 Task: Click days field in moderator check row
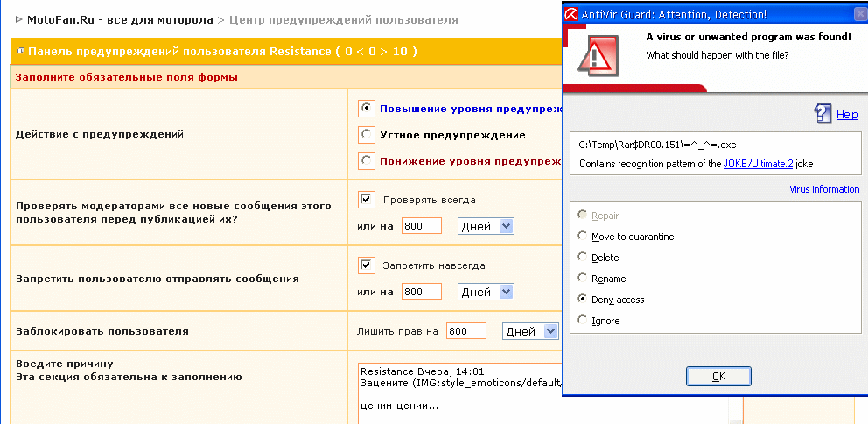(422, 226)
